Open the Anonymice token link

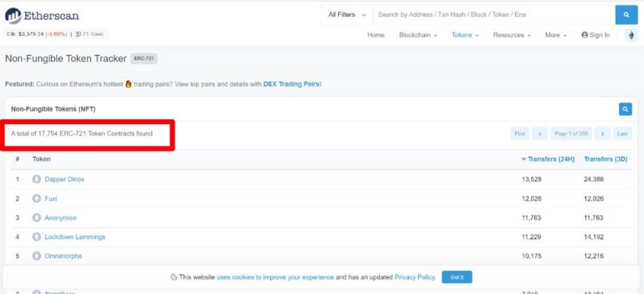coord(60,218)
